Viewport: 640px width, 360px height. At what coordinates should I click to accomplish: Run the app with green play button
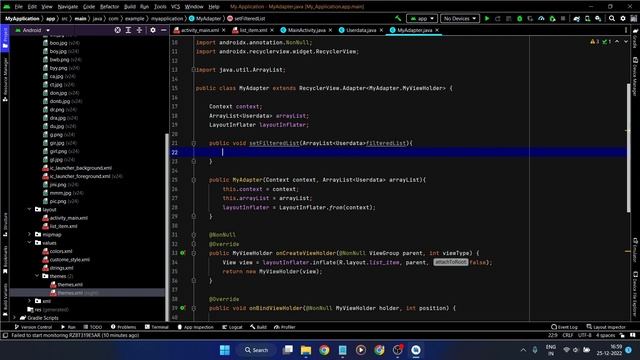point(487,18)
